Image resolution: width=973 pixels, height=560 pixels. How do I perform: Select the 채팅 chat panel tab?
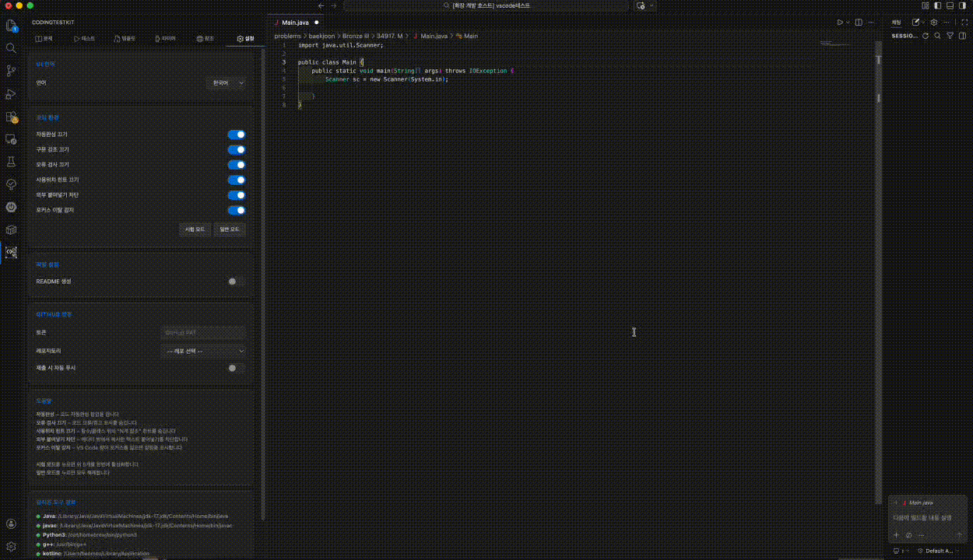(897, 23)
